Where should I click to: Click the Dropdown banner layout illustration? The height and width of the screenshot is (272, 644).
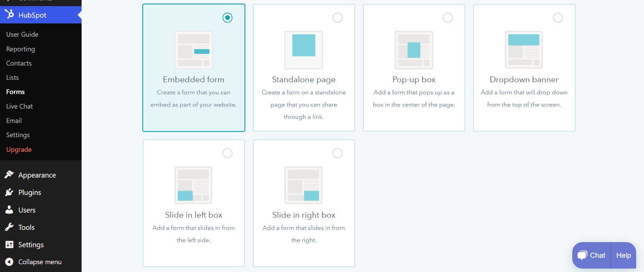tap(524, 50)
